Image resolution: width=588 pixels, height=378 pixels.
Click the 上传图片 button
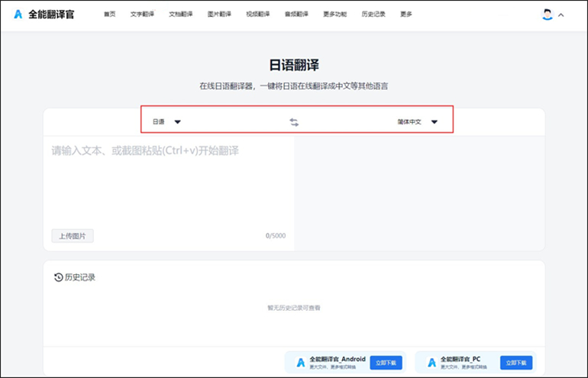pos(73,236)
